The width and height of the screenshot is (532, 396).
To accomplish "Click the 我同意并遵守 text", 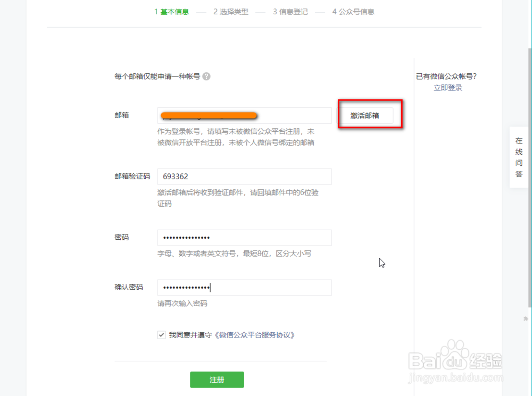I will 190,335.
